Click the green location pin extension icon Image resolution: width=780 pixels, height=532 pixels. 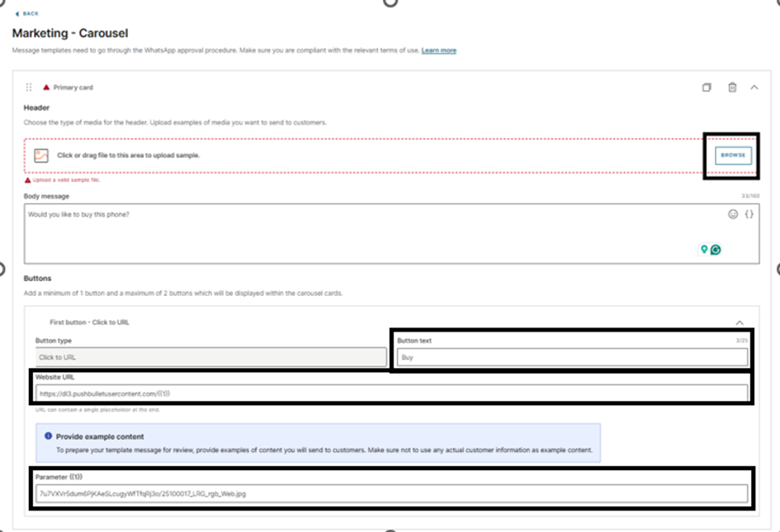[x=704, y=249]
